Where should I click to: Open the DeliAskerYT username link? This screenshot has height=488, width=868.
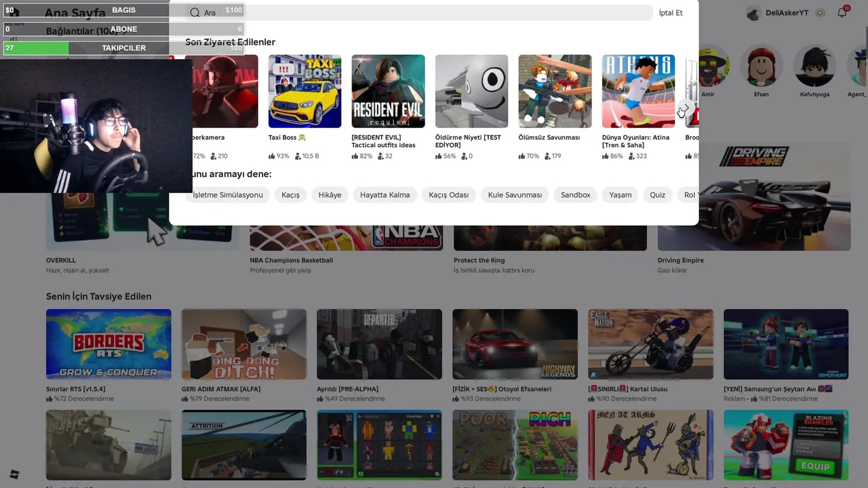(787, 13)
